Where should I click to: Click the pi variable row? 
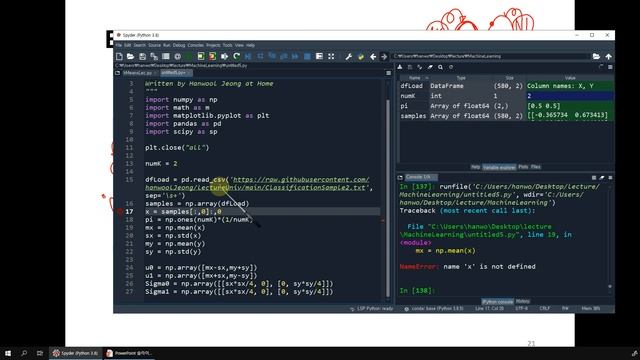click(506, 106)
